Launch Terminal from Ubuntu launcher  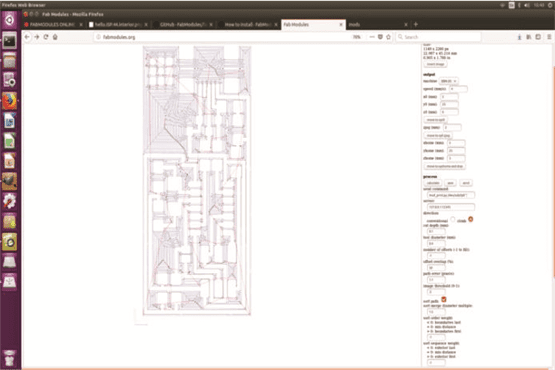(x=10, y=41)
